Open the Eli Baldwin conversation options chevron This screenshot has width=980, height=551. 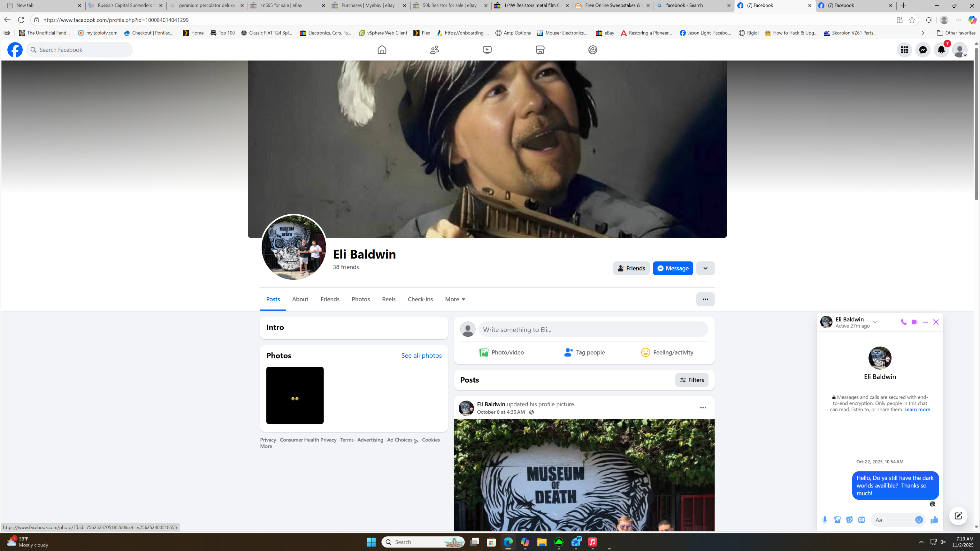(x=875, y=322)
